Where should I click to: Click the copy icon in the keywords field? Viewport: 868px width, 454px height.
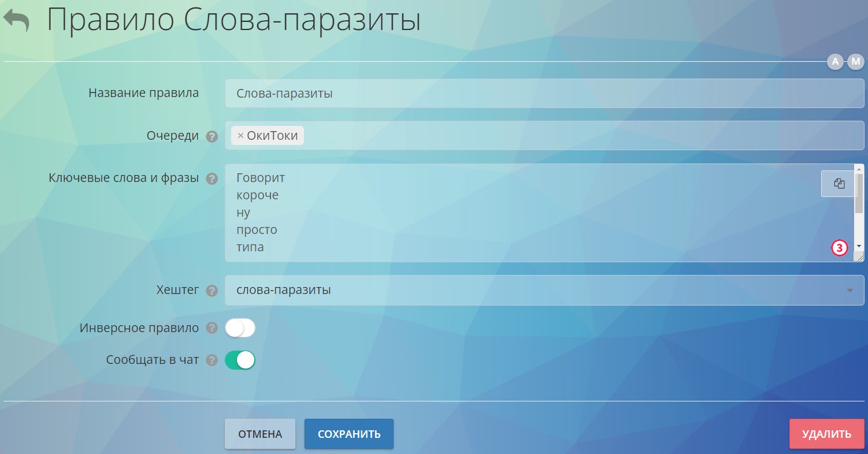tap(839, 183)
